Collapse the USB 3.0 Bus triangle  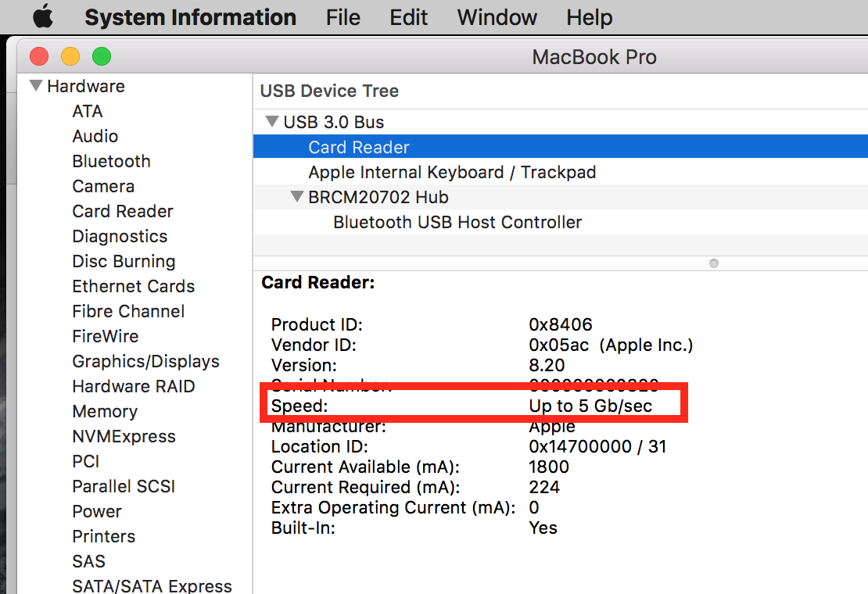[272, 121]
